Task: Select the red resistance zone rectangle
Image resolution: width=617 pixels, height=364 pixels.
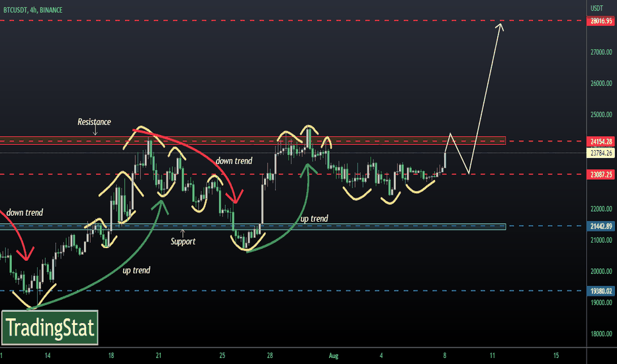Action: [x=253, y=140]
